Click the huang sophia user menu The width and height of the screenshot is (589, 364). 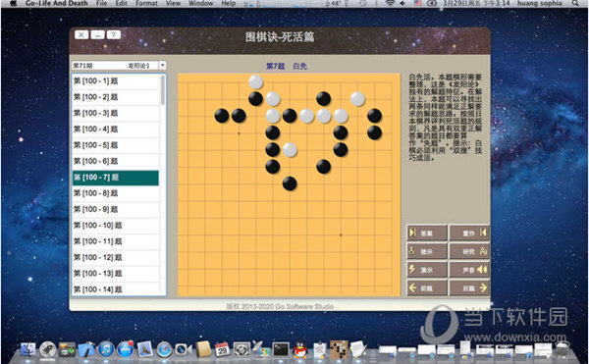click(x=539, y=3)
